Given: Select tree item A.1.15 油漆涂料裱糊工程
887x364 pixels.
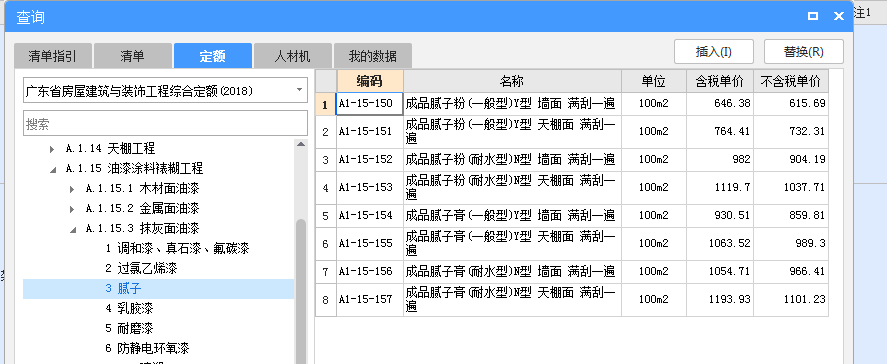Looking at the screenshot, I should 134,169.
